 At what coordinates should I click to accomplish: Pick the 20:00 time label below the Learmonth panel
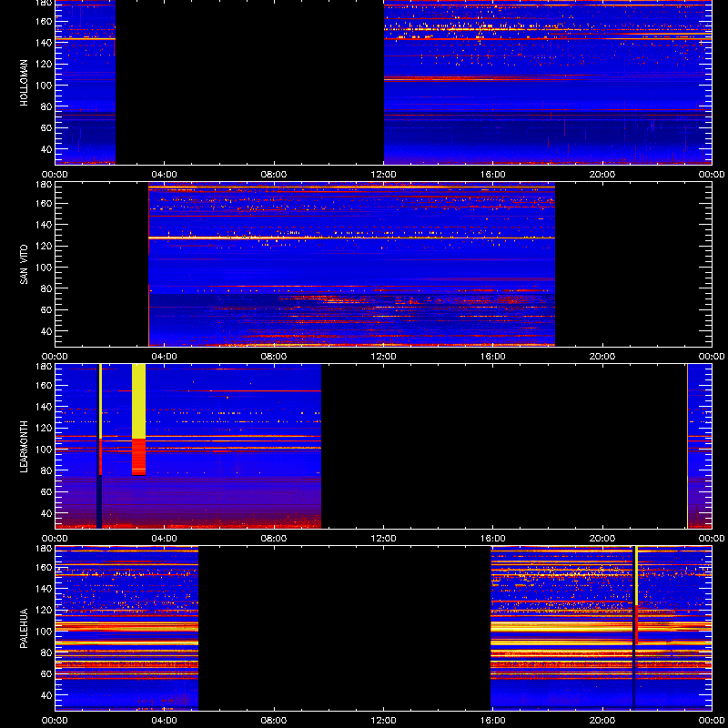[x=602, y=539]
